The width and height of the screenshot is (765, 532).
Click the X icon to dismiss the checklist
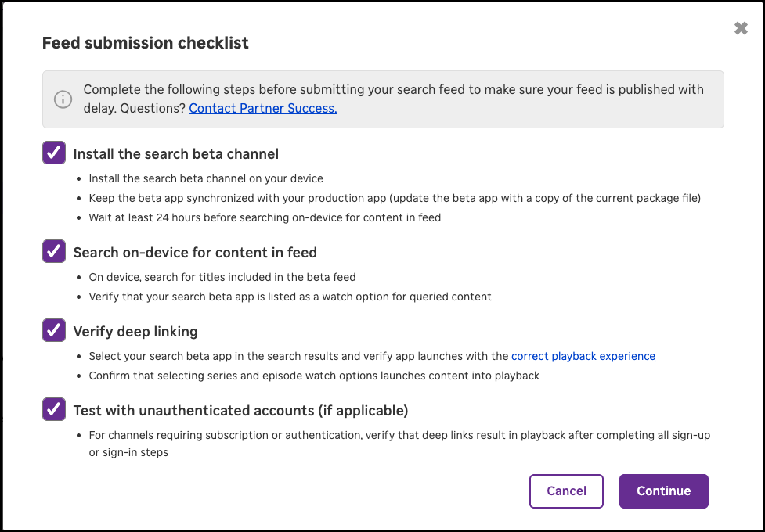pos(741,27)
